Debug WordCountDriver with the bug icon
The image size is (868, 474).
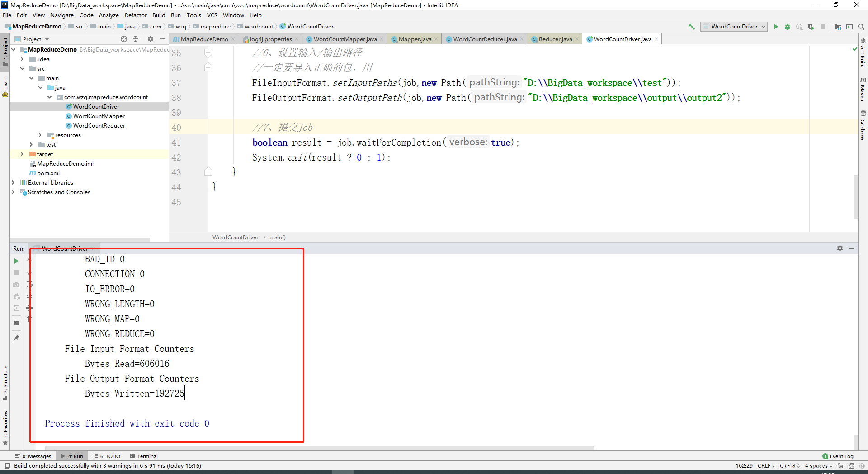pyautogui.click(x=788, y=27)
